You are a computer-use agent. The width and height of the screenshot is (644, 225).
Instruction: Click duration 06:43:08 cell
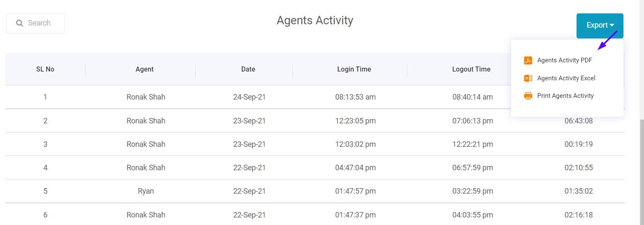tap(578, 121)
